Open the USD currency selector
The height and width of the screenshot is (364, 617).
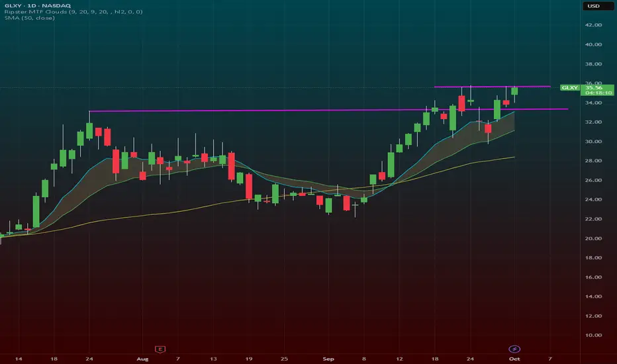point(593,6)
